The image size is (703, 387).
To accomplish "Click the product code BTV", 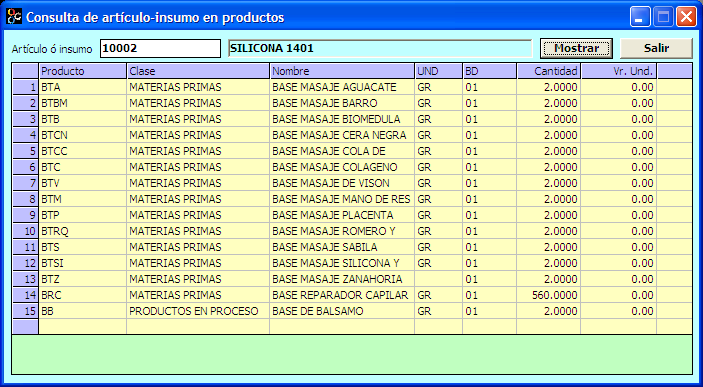I will click(x=82, y=183).
